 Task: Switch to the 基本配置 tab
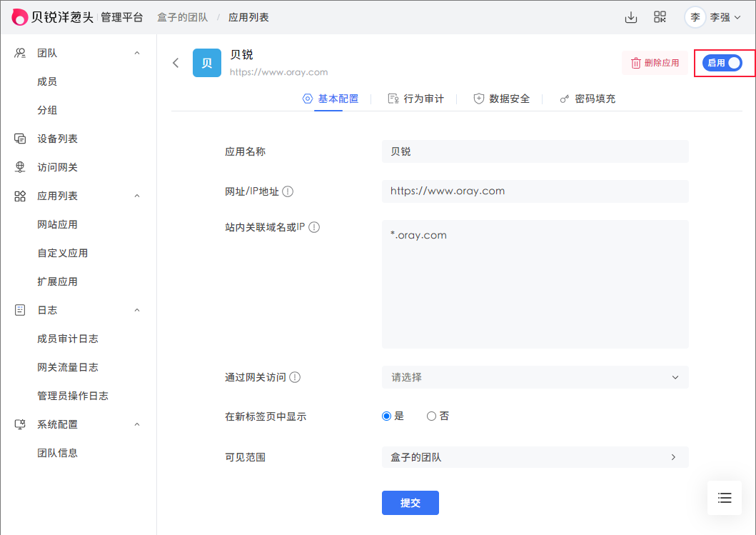coord(331,99)
